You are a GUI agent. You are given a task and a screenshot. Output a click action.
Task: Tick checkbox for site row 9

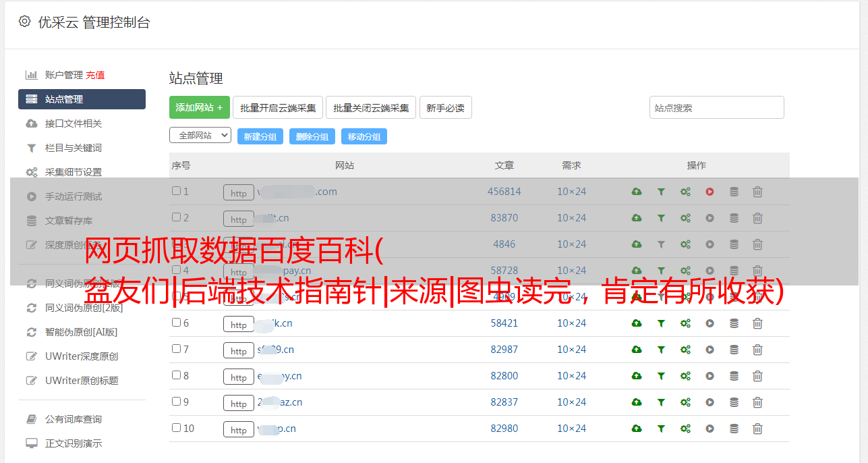[x=176, y=402]
